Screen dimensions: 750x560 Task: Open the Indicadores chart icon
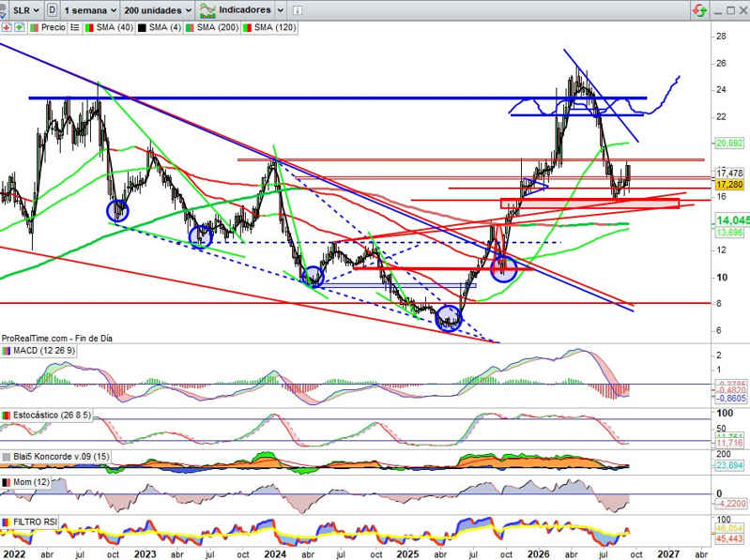(207, 10)
